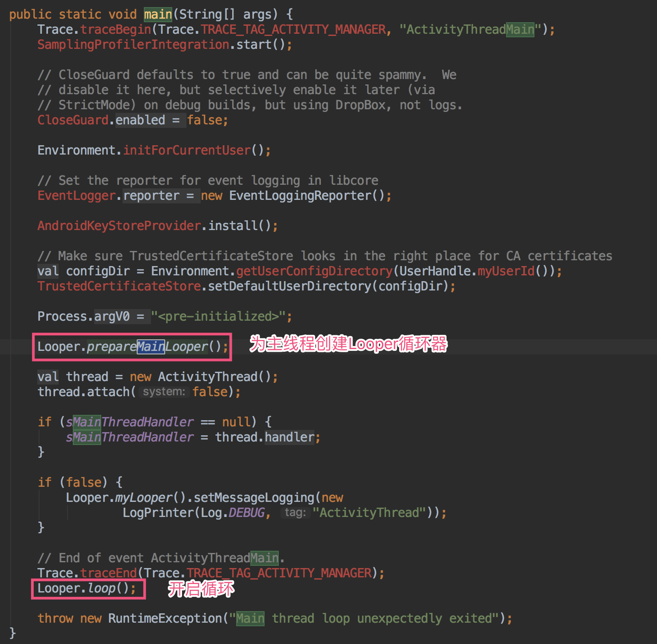The height and width of the screenshot is (644, 657).
Task: Click setMessageLogging method call
Action: pos(254,497)
